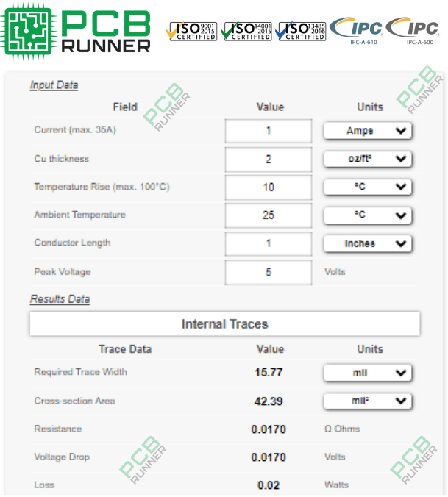
Task: Click the Ambient Temperature label
Action: (80, 215)
